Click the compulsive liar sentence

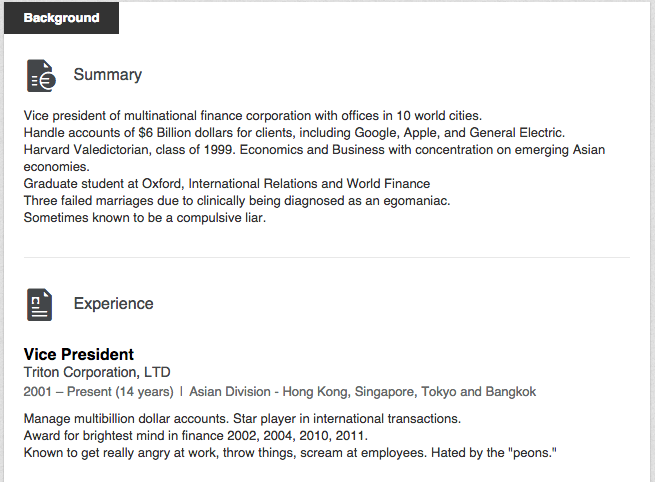click(144, 218)
